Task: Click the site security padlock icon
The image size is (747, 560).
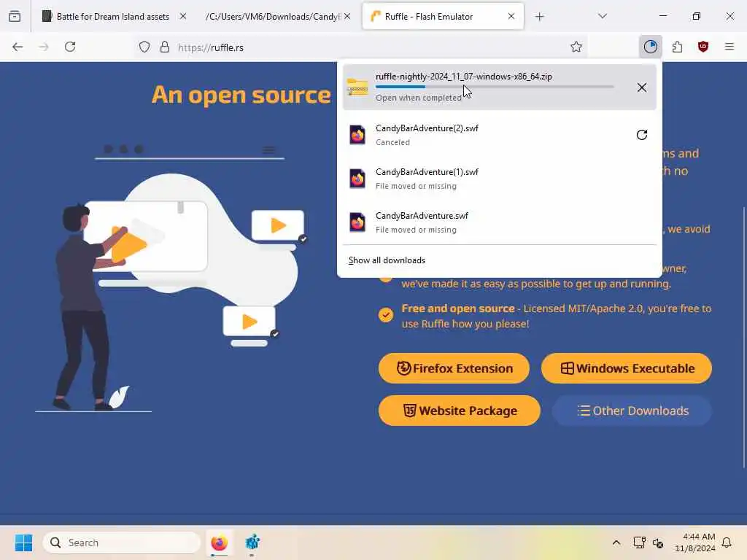Action: pos(164,47)
